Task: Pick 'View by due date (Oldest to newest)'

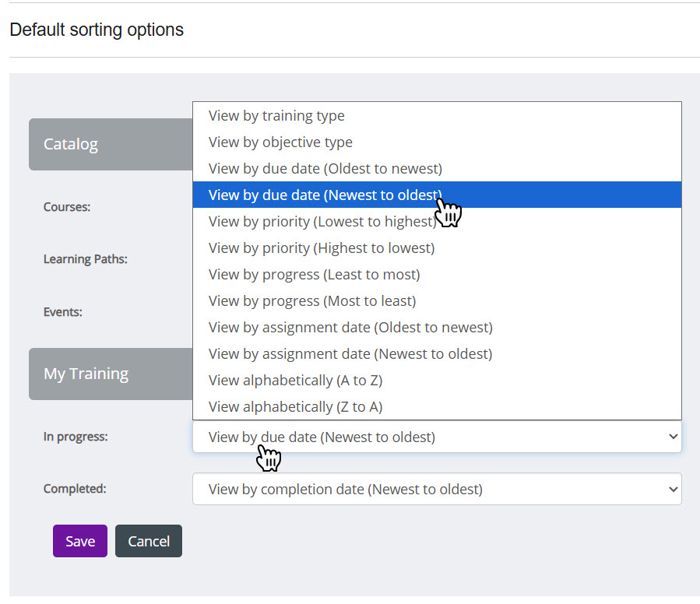Action: pyautogui.click(x=325, y=169)
